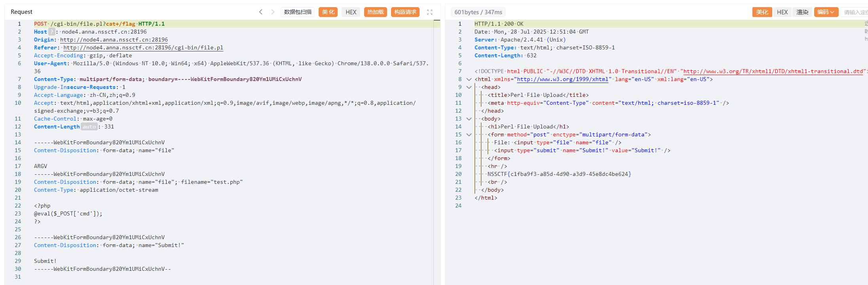The width and height of the screenshot is (868, 285).
Task: Click the POST /cgi-bin/file.pl?cat+/flag request line
Action: pyautogui.click(x=99, y=24)
